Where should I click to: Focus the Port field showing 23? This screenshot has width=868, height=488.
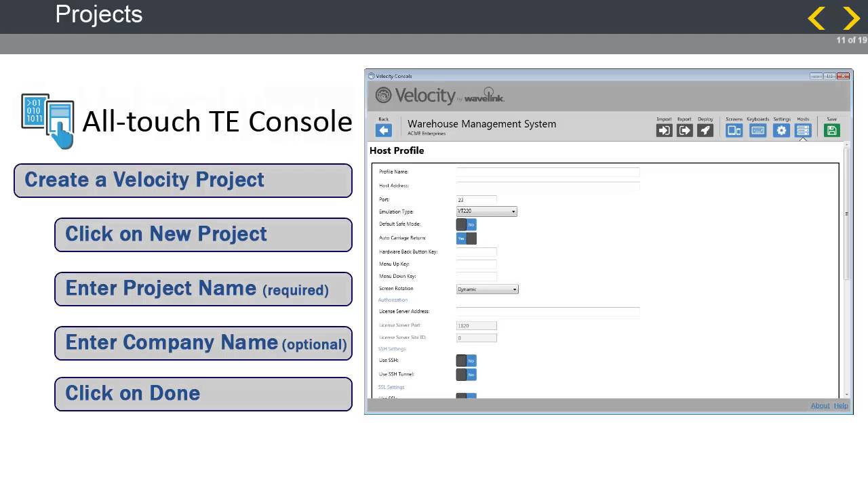click(477, 200)
